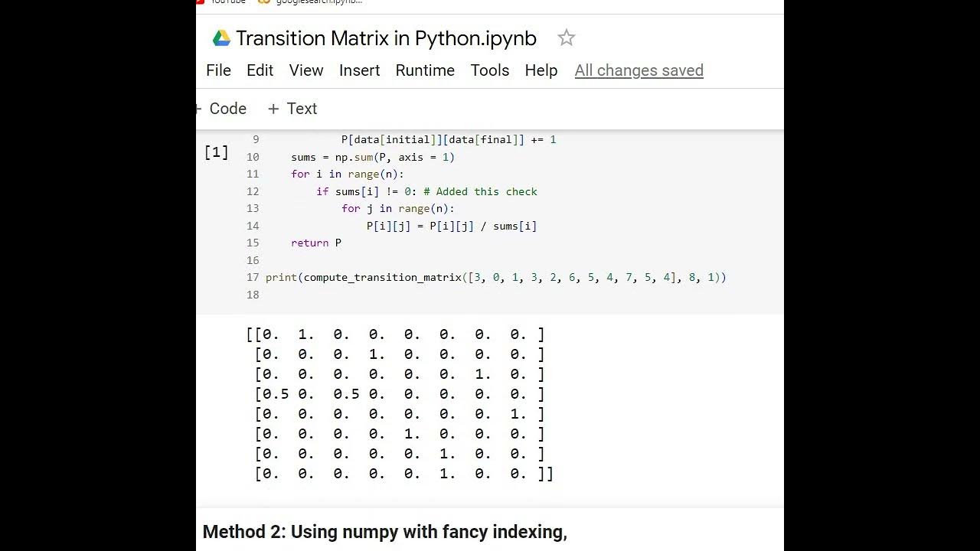Click the return P line in code
This screenshot has width=980, height=551.
coord(315,243)
